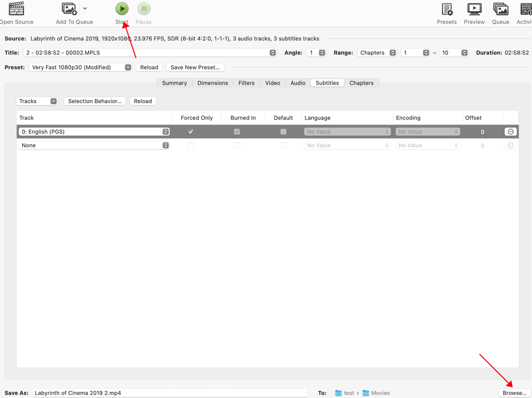Click the options icon for English (PGS) track
Viewport: 532px width, 398px height.
[x=510, y=131]
